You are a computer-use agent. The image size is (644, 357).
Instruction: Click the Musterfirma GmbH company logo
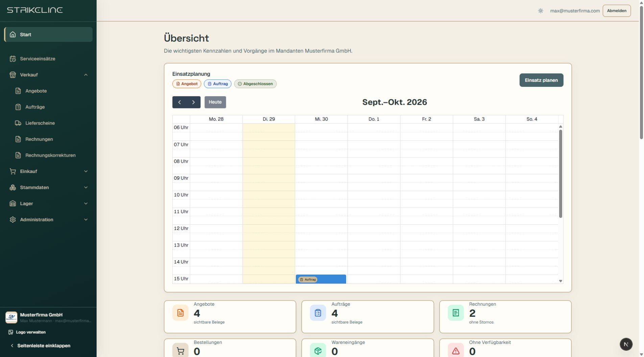coord(11,317)
